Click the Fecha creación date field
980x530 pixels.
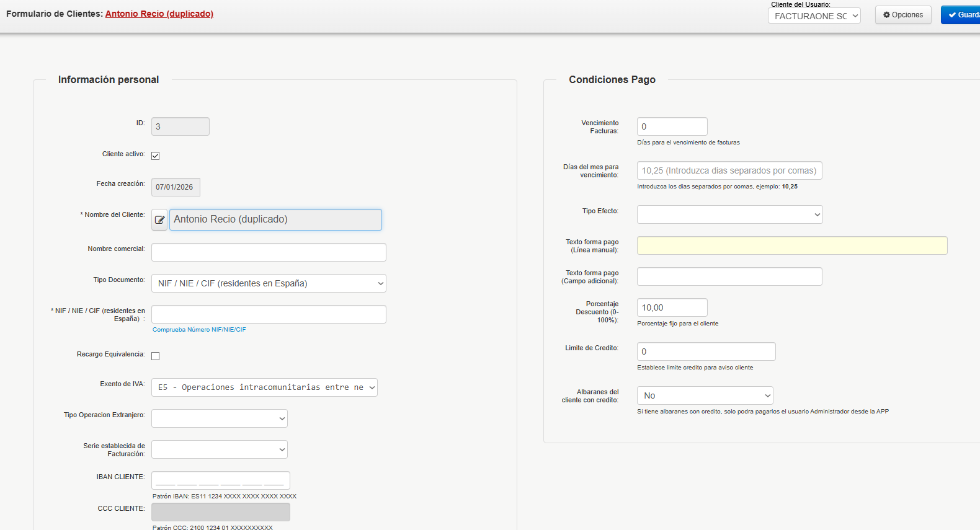pyautogui.click(x=176, y=187)
